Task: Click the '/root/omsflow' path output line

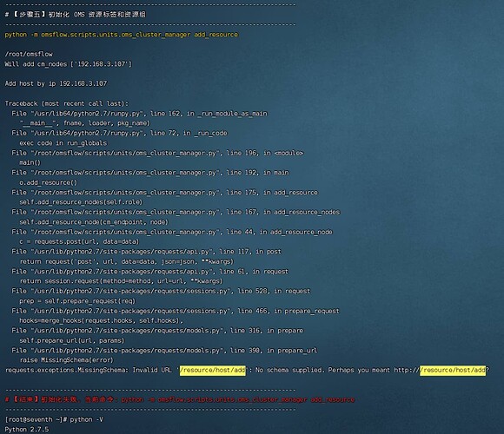Action: pyautogui.click(x=29, y=54)
